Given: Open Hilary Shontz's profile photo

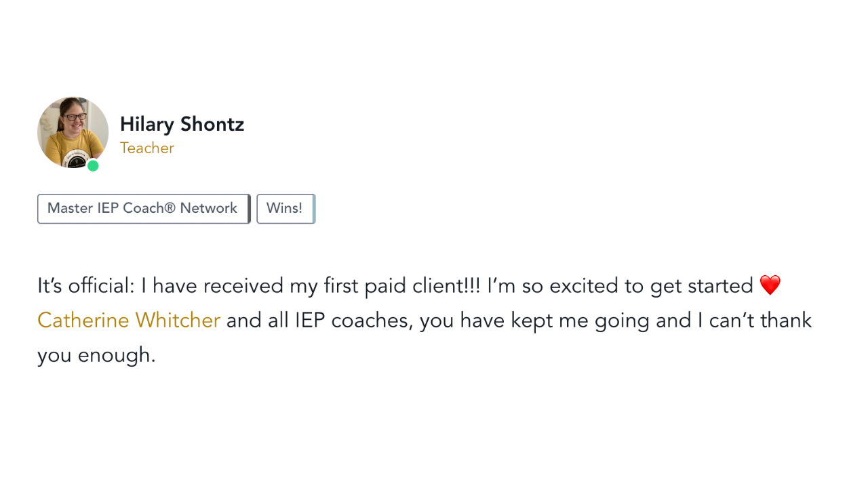Looking at the screenshot, I should 73,132.
